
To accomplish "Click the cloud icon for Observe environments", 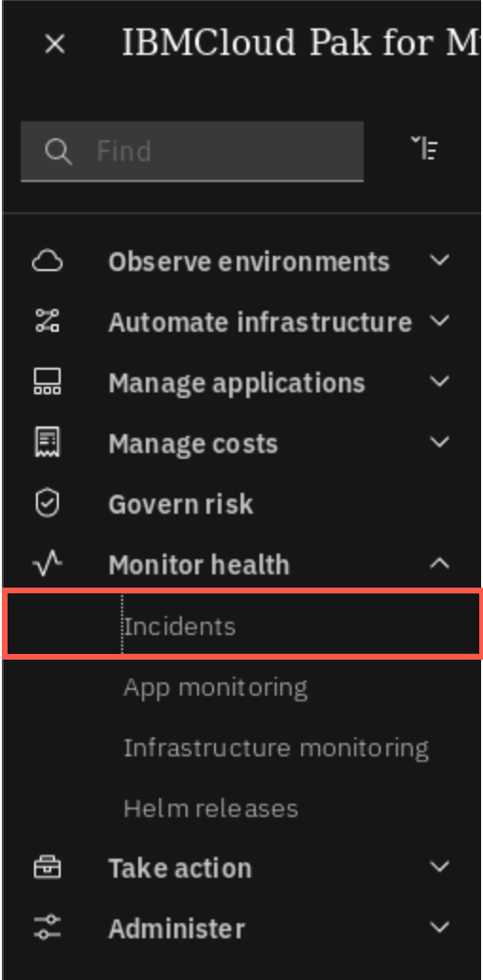I will (x=47, y=262).
